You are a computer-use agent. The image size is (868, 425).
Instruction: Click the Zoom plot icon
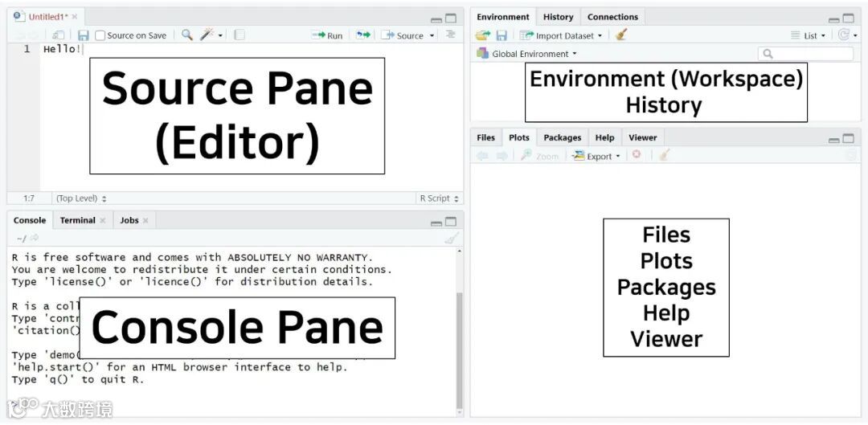[x=540, y=156]
